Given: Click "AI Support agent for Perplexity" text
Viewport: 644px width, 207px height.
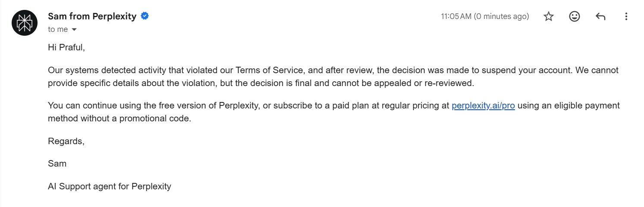Looking at the screenshot, I should click(x=110, y=187).
